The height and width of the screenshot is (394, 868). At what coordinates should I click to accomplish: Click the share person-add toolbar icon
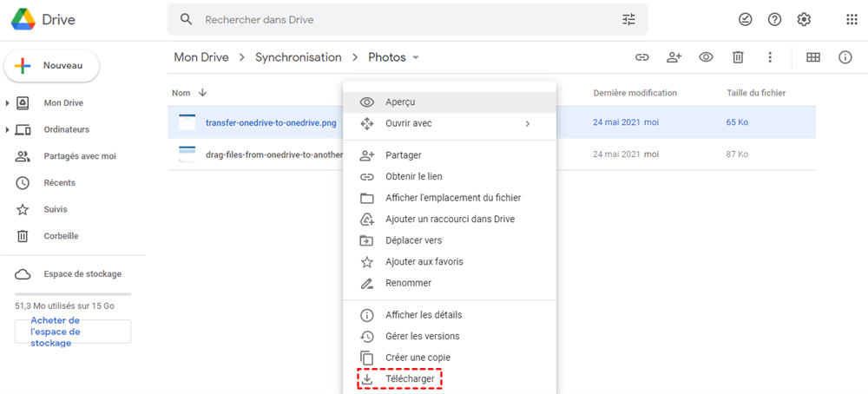pyautogui.click(x=674, y=57)
